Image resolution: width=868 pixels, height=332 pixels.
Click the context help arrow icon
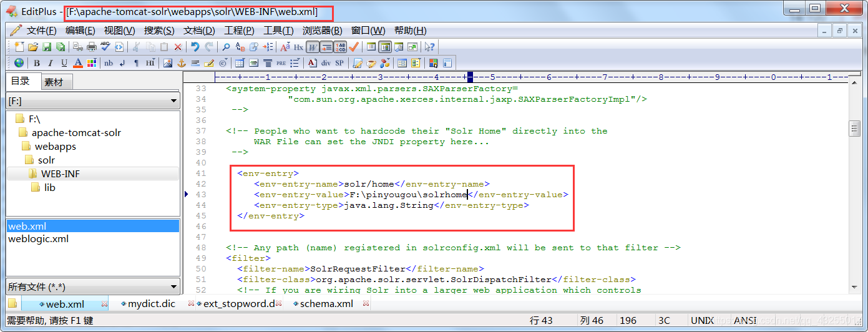tap(429, 47)
